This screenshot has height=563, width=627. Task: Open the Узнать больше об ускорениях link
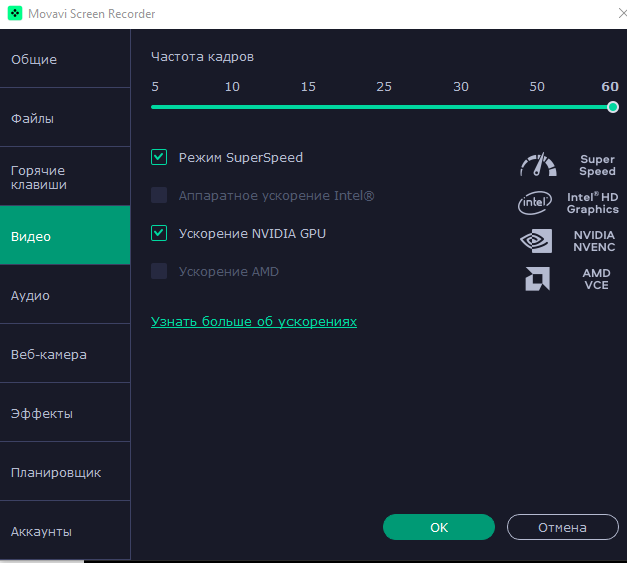pos(254,321)
